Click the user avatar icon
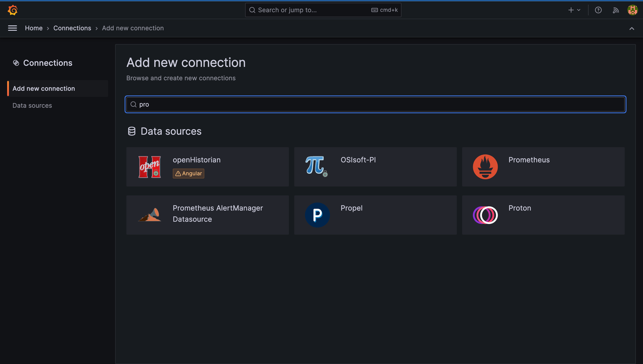 point(632,10)
